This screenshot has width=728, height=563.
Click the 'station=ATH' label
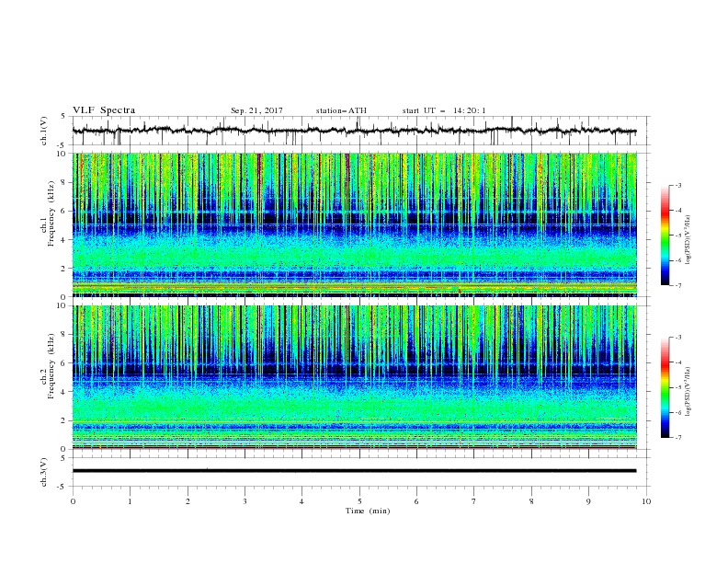pos(341,110)
